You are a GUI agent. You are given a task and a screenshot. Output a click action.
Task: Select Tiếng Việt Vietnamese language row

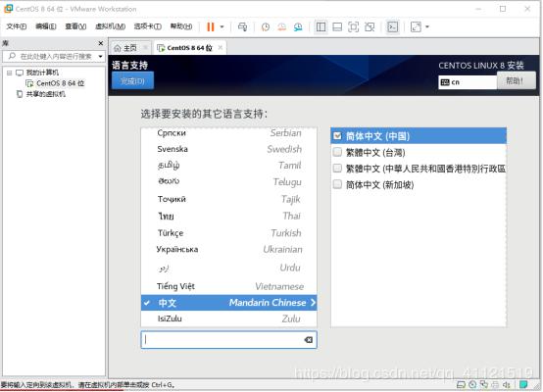(229, 286)
